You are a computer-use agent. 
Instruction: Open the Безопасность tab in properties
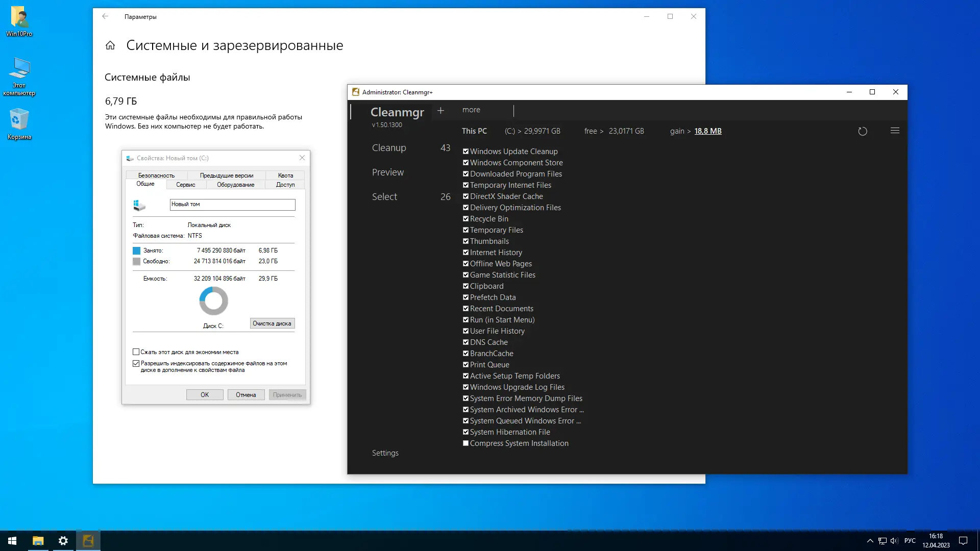coord(156,176)
